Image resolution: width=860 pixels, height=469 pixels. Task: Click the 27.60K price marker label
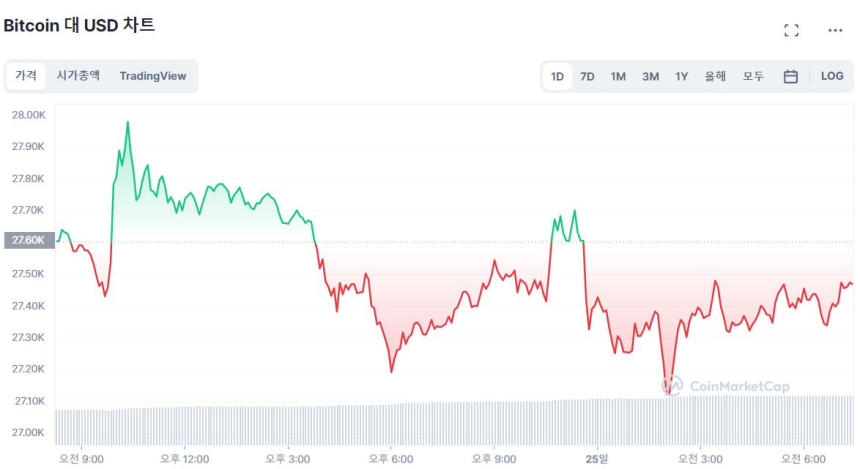click(27, 240)
